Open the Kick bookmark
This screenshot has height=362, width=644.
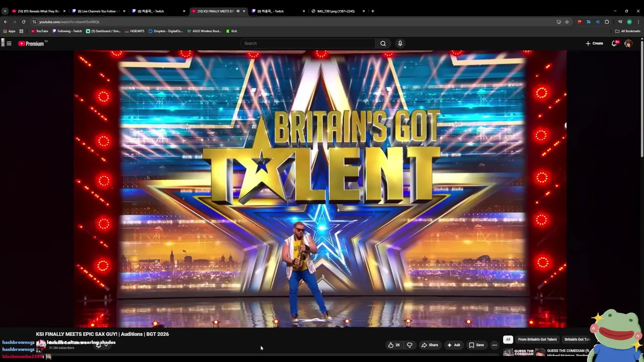pos(231,31)
